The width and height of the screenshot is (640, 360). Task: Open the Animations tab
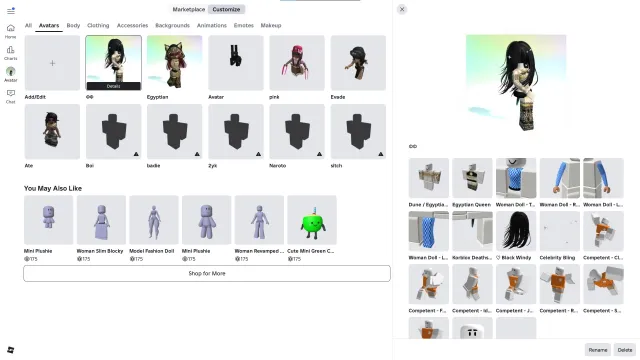[x=211, y=25]
